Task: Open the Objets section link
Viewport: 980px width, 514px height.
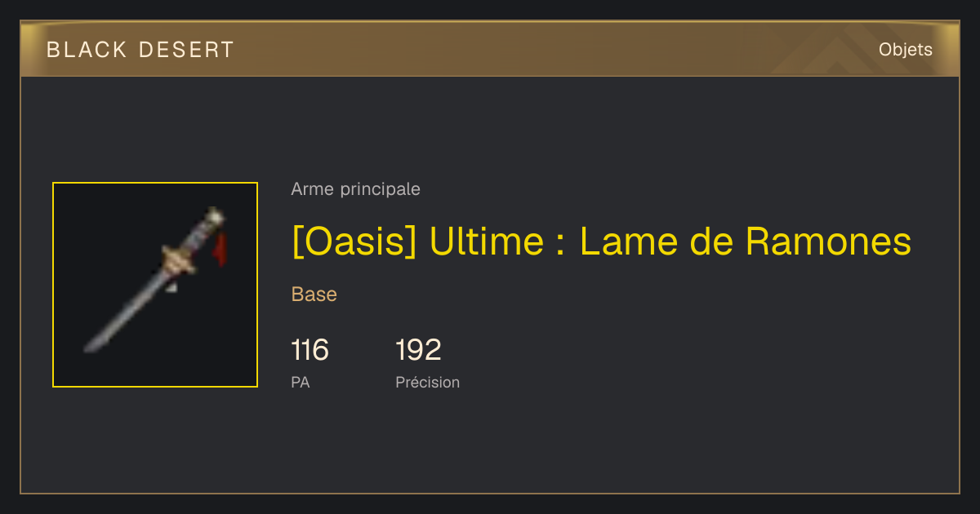Action: [x=905, y=50]
